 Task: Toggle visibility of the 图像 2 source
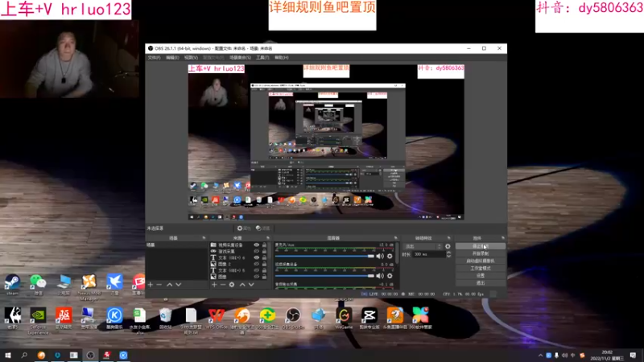point(256,264)
